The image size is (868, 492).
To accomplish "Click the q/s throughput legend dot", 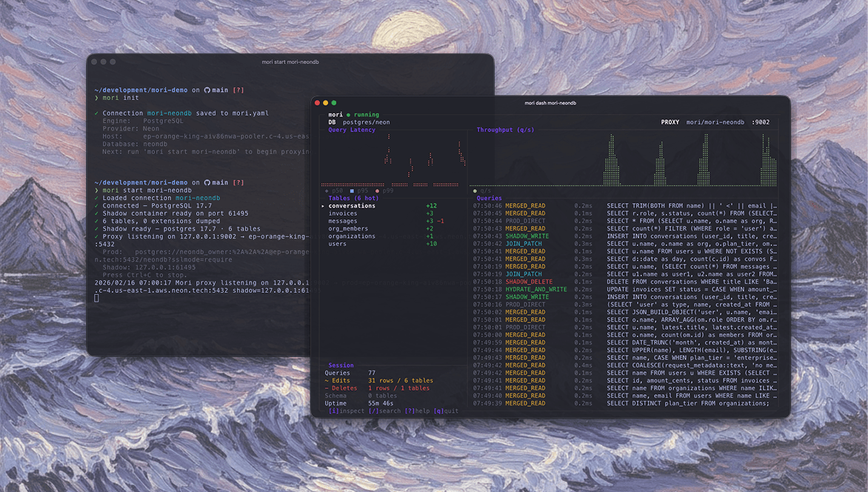I will (475, 190).
